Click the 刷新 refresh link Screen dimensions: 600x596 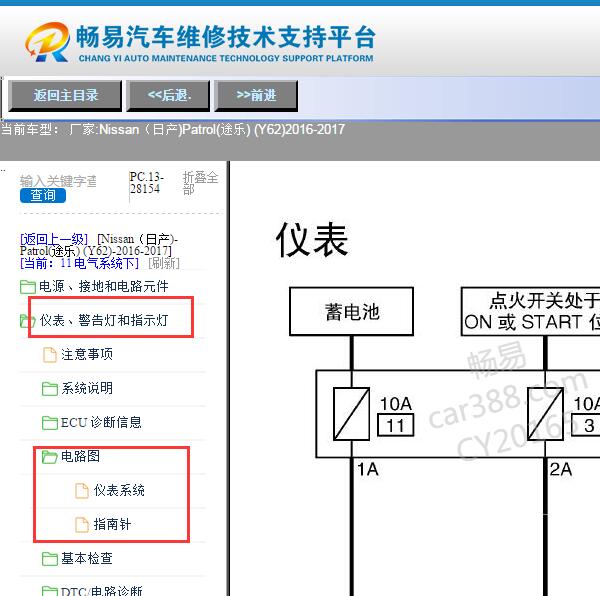pyautogui.click(x=164, y=263)
